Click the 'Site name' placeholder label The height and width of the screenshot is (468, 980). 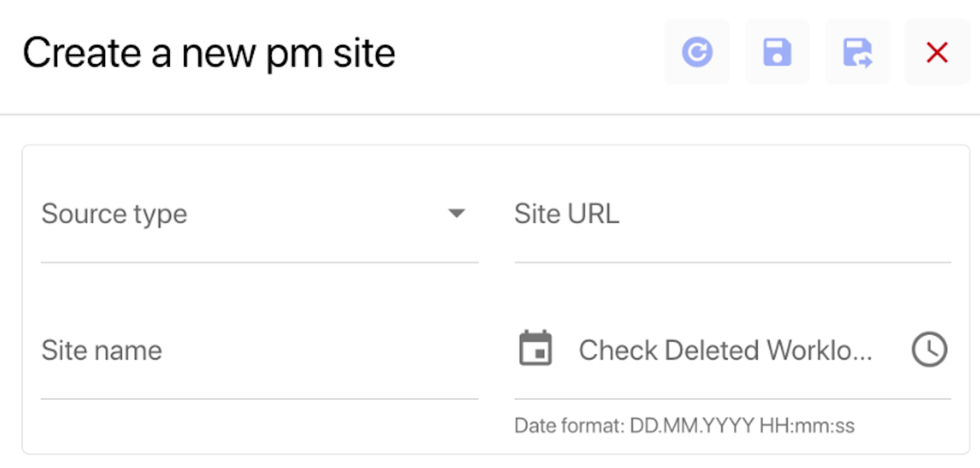(x=102, y=350)
